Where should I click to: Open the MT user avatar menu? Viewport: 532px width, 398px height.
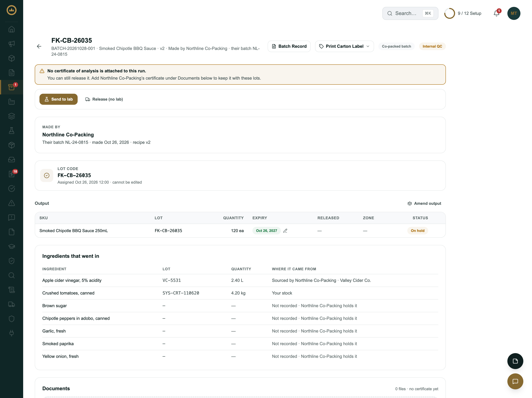514,13
